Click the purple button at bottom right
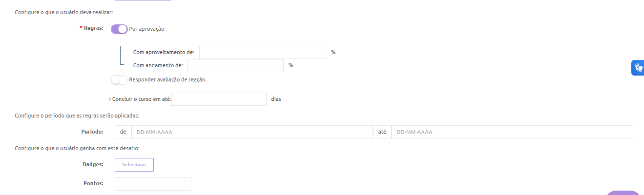Viewport: 644px width, 195px height. [623, 193]
